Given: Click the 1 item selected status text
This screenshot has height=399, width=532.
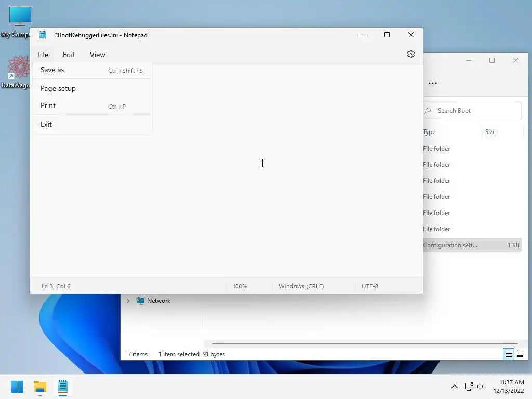Looking at the screenshot, I should tap(179, 354).
